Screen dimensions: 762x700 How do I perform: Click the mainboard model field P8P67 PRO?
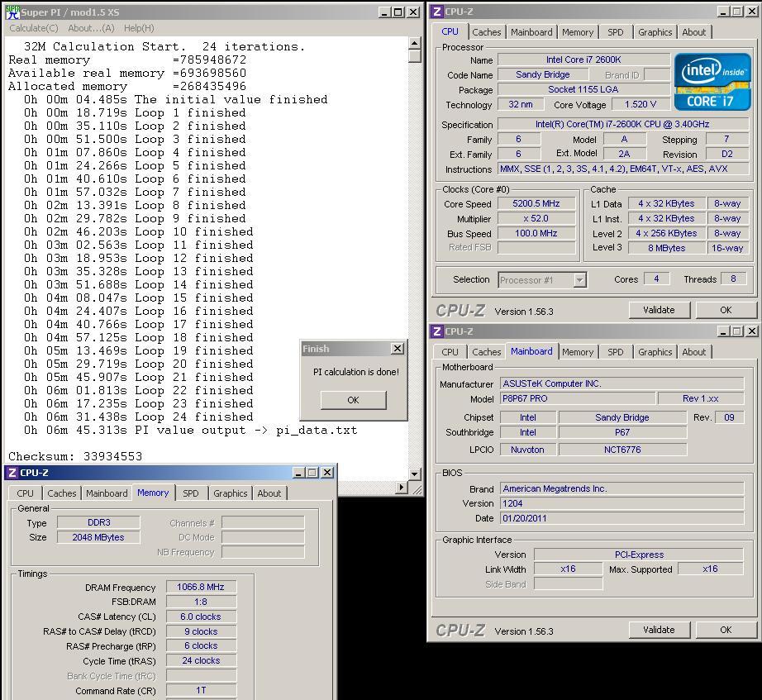click(x=578, y=398)
